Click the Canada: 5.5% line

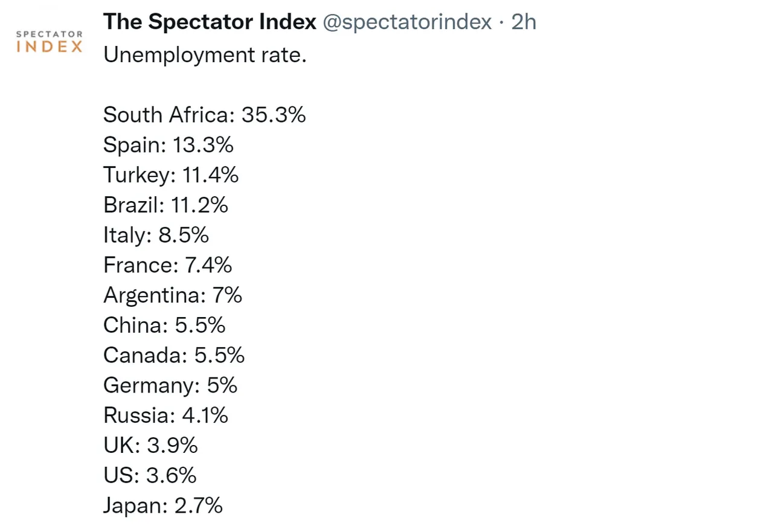pyautogui.click(x=174, y=355)
